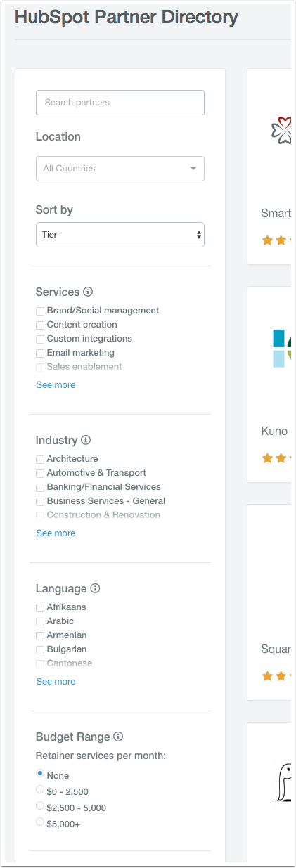This screenshot has height=868, width=296.
Task: Expand Industry with See more
Action: pos(56,533)
